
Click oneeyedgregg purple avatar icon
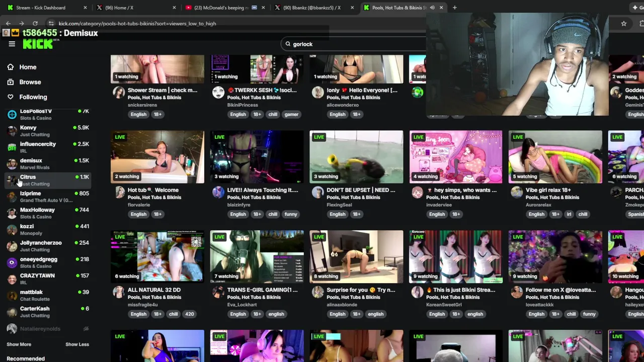pos(12,262)
